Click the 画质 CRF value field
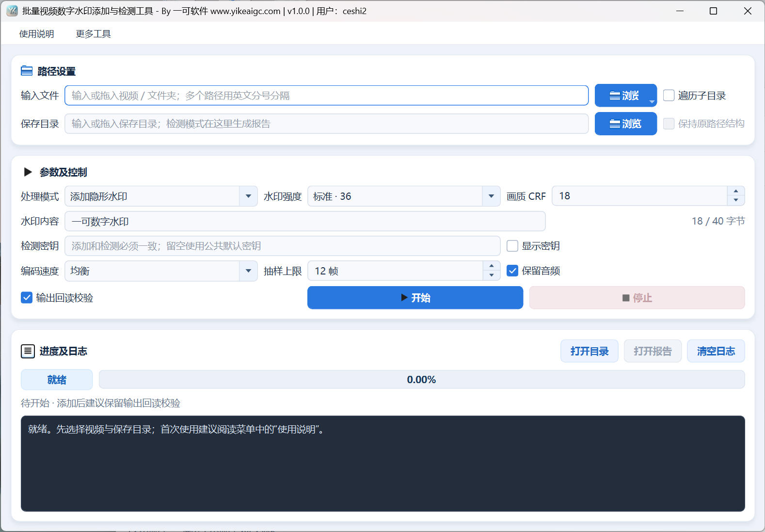Image resolution: width=765 pixels, height=532 pixels. click(x=639, y=196)
